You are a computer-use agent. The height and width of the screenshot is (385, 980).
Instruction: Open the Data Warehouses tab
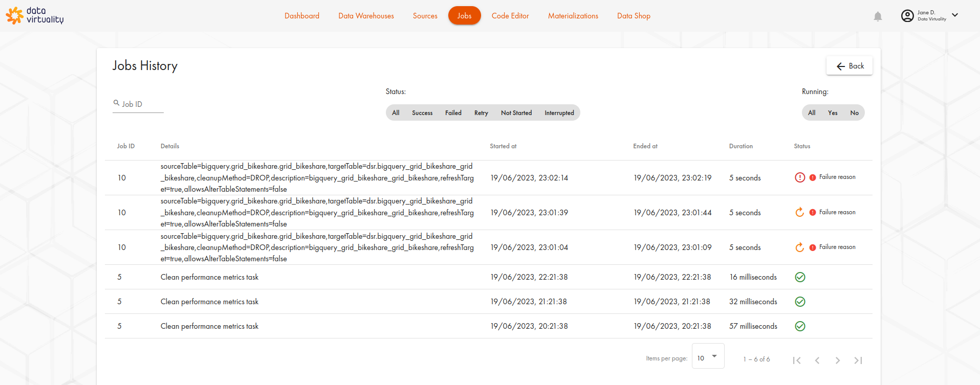366,16
